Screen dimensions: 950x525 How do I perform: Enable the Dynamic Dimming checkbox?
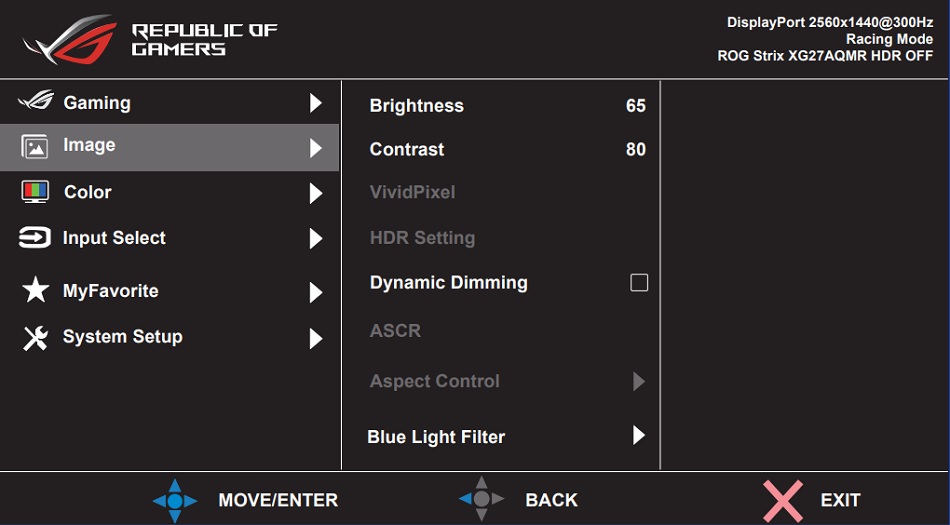pyautogui.click(x=639, y=283)
